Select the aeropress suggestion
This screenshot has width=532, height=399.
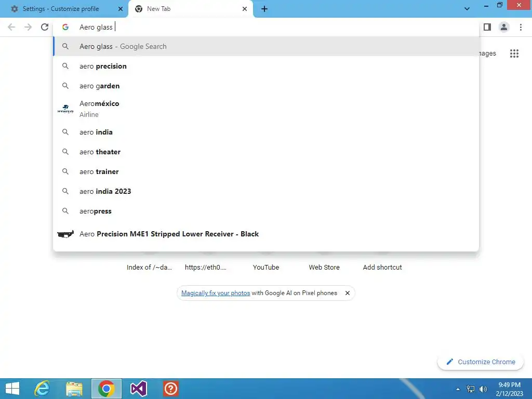(266, 211)
